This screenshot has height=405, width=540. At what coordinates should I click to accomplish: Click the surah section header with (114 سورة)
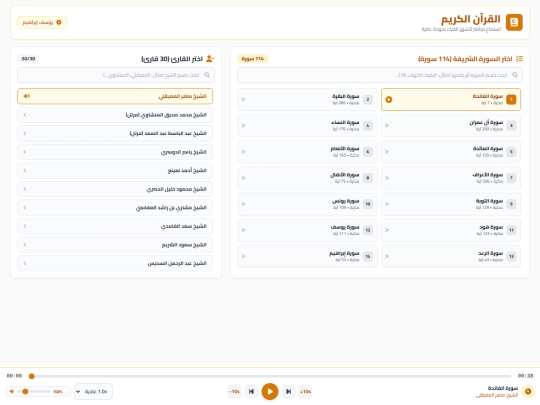click(x=465, y=59)
